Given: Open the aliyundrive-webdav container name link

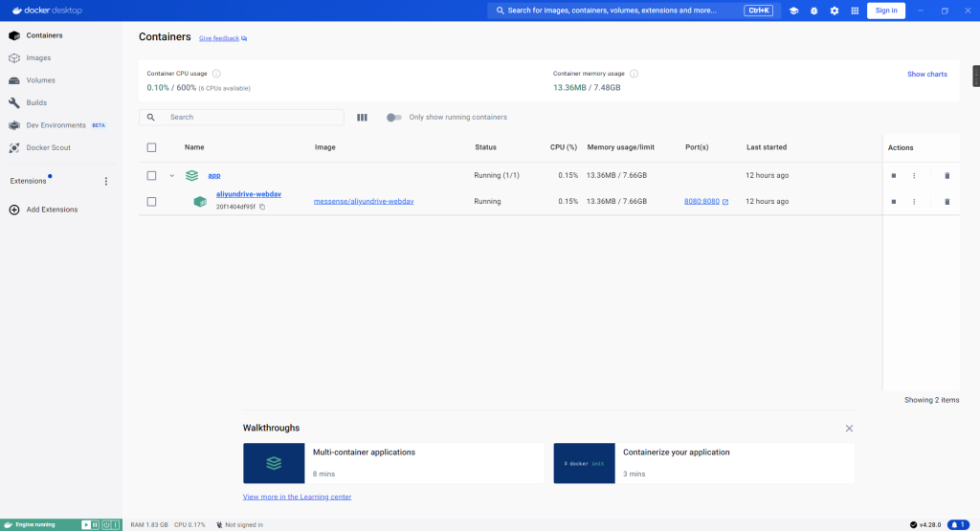Looking at the screenshot, I should (x=249, y=194).
